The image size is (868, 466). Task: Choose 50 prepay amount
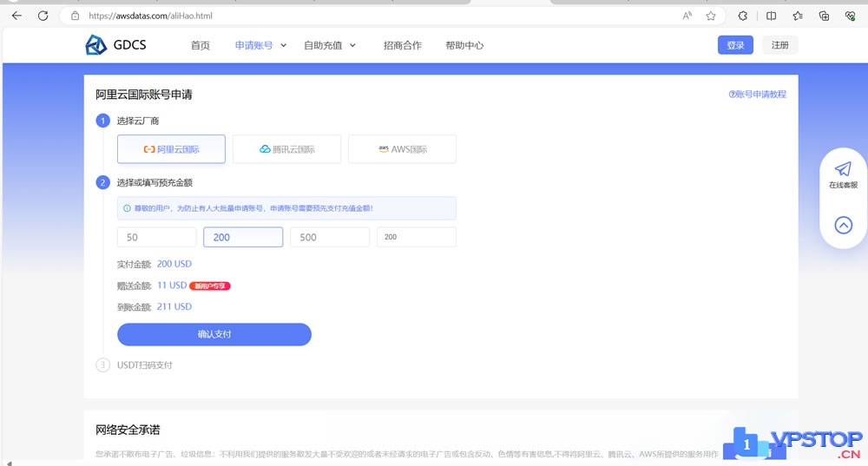pos(156,237)
